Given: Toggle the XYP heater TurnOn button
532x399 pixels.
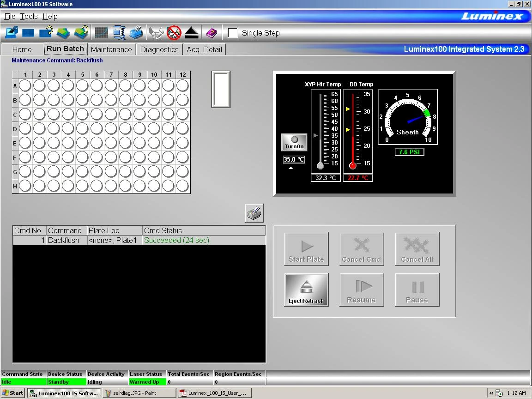Looking at the screenshot, I should 294,142.
